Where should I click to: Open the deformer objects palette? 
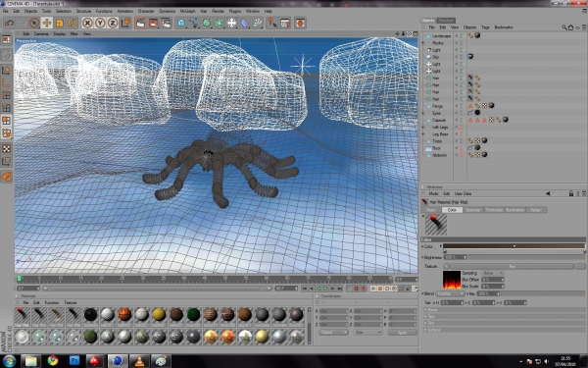tap(244, 23)
